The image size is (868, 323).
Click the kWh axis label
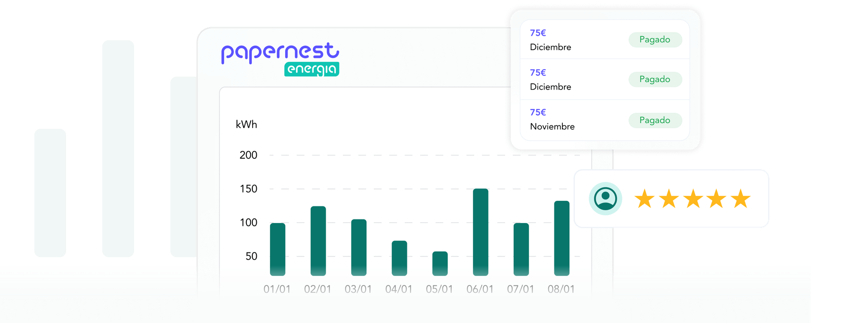click(x=246, y=124)
